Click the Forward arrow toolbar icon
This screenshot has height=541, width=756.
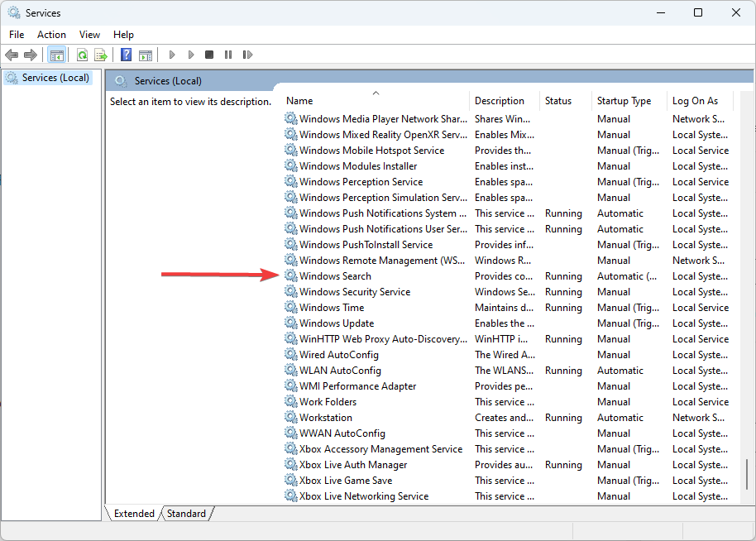pyautogui.click(x=31, y=55)
